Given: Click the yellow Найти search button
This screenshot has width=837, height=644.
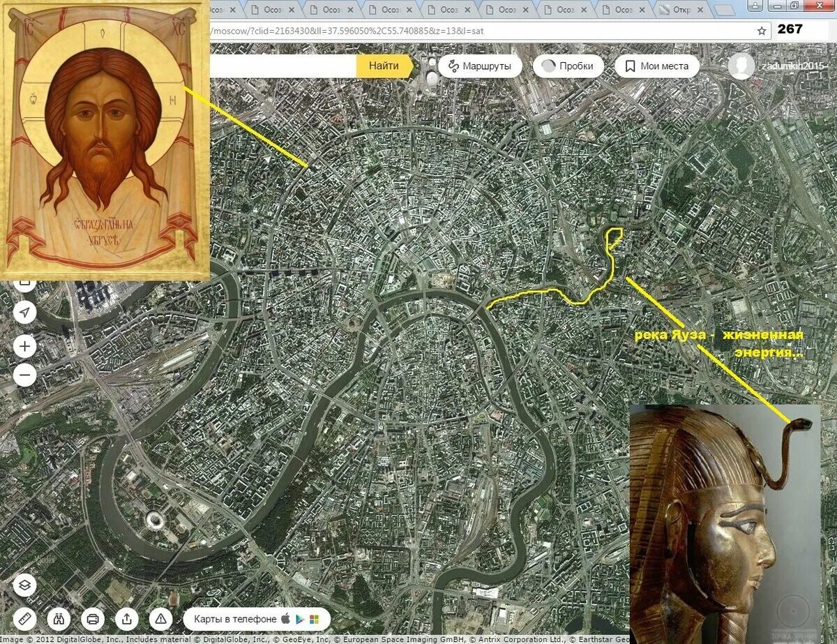Looking at the screenshot, I should pos(385,66).
